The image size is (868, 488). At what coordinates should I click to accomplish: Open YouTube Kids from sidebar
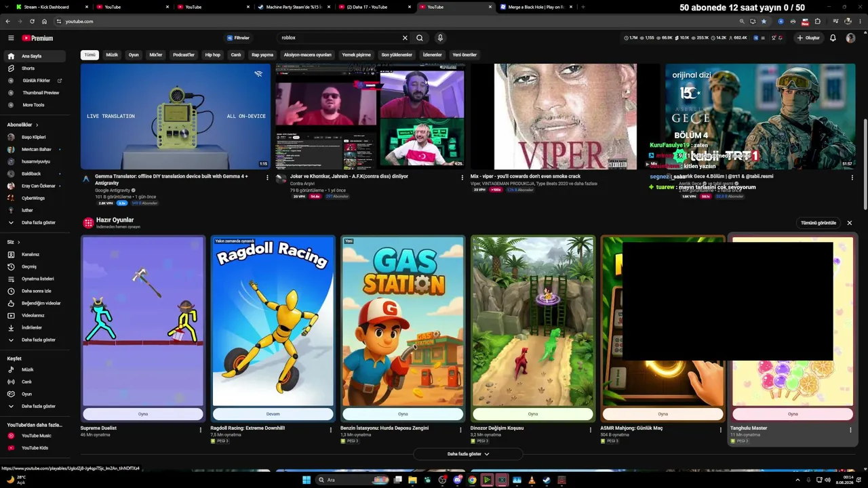coord(36,448)
